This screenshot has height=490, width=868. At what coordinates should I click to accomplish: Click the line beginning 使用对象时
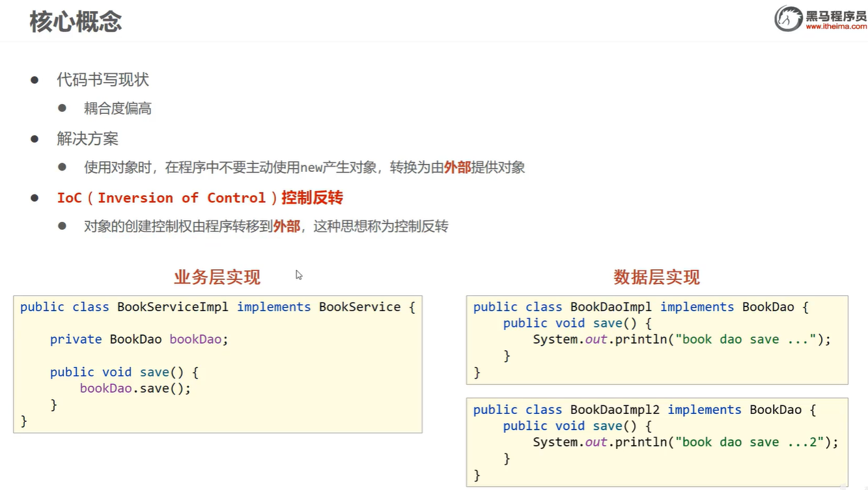tap(304, 167)
